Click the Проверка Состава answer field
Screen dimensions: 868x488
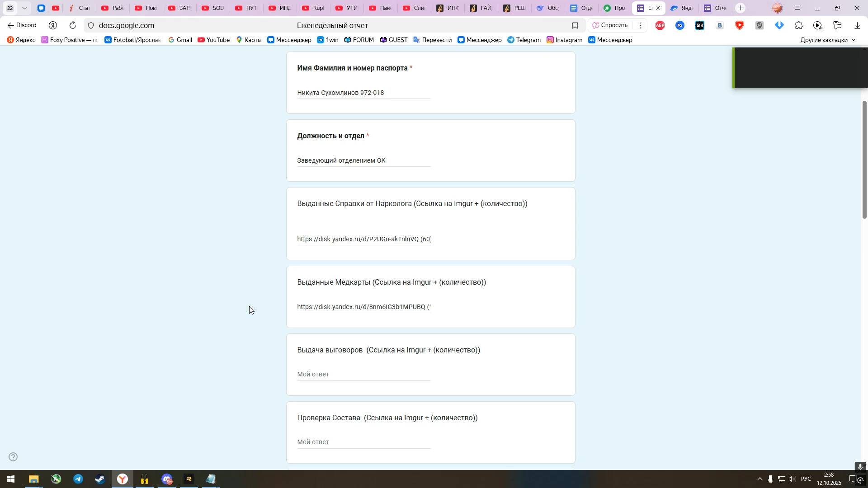[363, 442]
